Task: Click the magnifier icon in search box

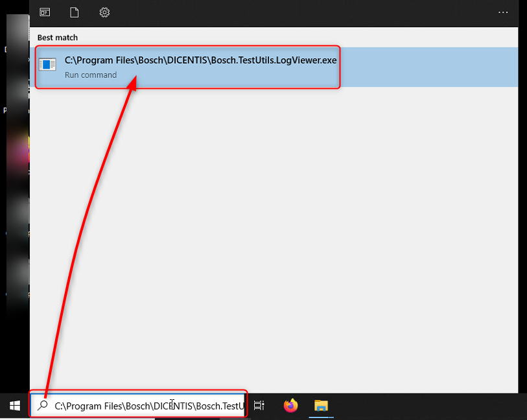Action: [43, 406]
